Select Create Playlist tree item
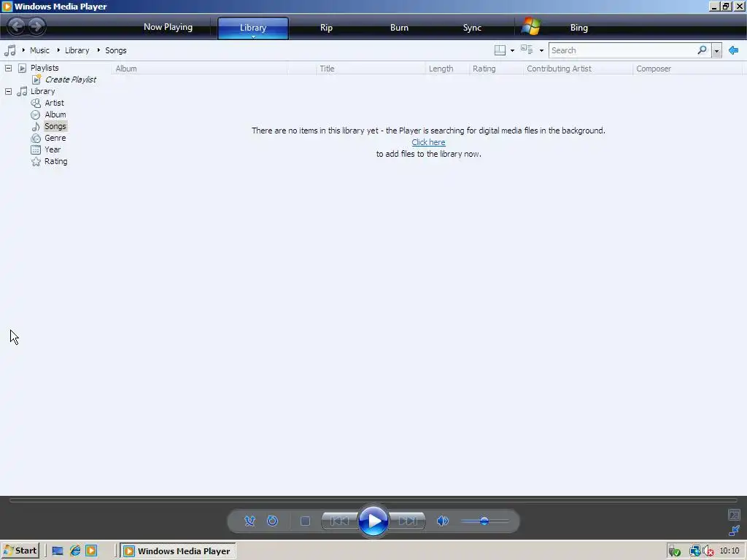 (x=71, y=79)
